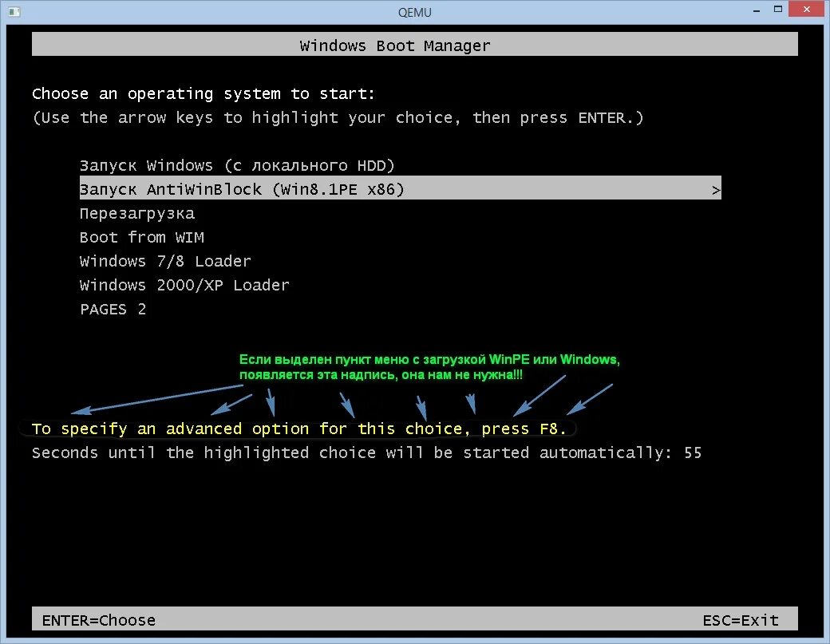This screenshot has height=644, width=830.
Task: Click "ESC=Exit" in the bottom bar
Action: point(741,620)
